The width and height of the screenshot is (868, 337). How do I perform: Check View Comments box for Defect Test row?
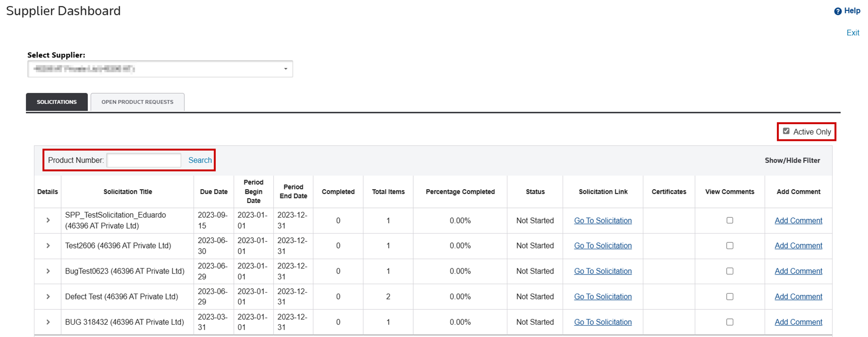click(x=729, y=297)
